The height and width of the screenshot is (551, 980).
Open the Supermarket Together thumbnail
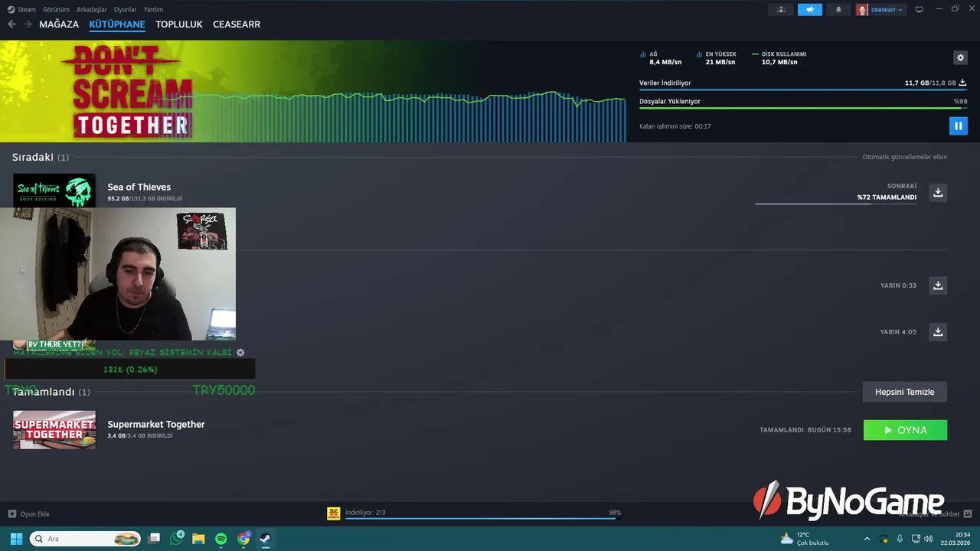coord(54,430)
